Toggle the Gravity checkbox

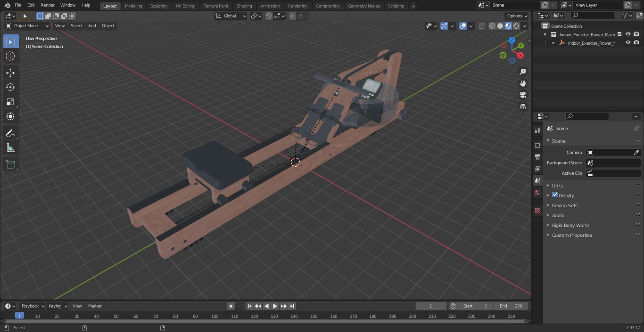tap(555, 195)
